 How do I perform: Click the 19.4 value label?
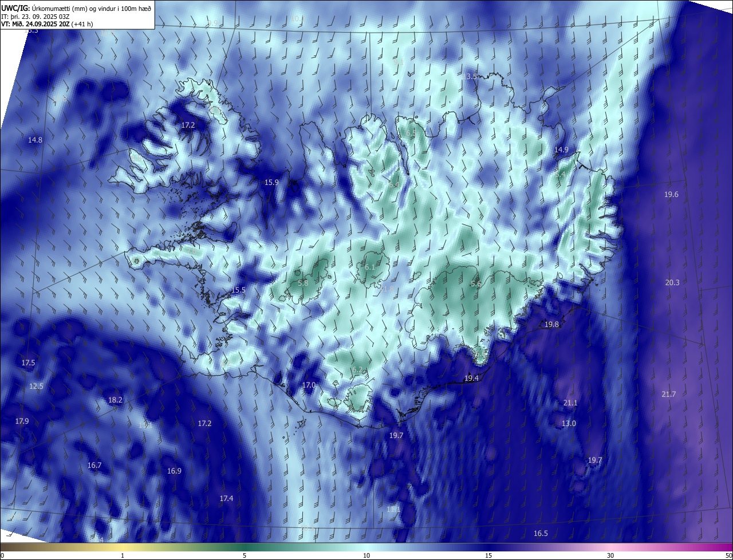click(x=471, y=378)
